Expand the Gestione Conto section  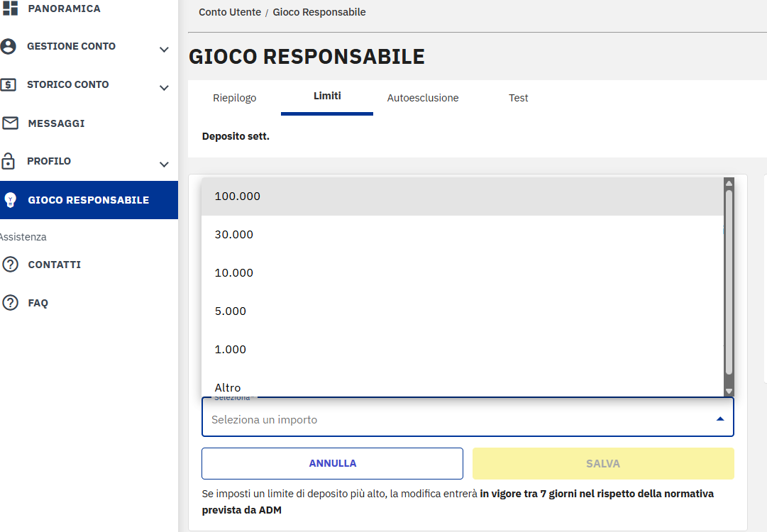[164, 50]
